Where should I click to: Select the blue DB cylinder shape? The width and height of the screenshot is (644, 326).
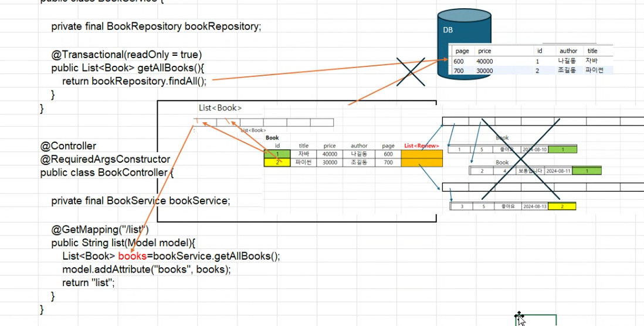[464, 43]
